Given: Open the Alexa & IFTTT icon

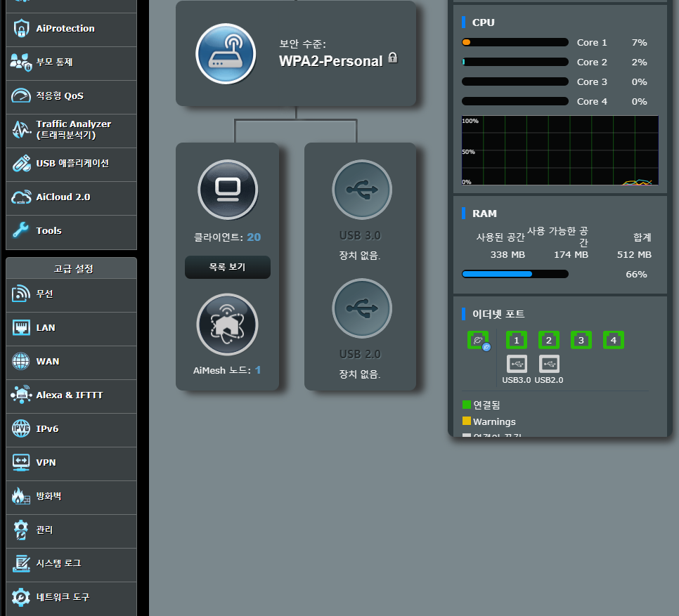Looking at the screenshot, I should pyautogui.click(x=21, y=395).
